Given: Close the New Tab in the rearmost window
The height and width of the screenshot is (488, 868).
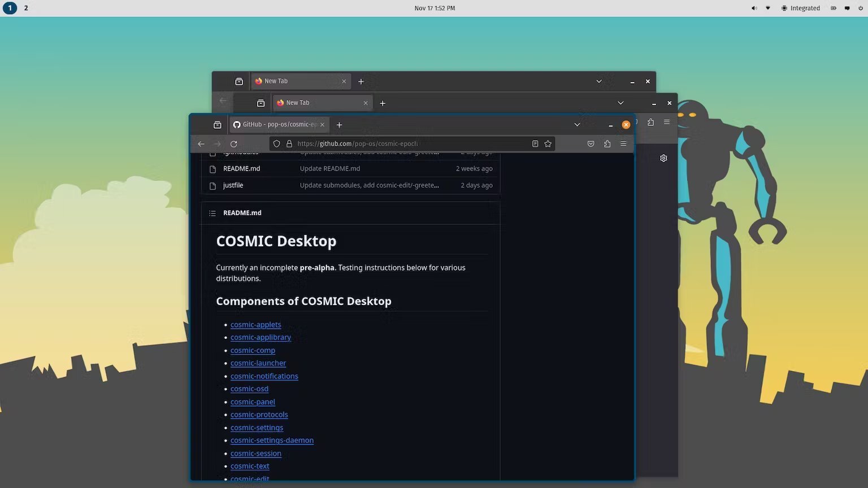Looking at the screenshot, I should pyautogui.click(x=344, y=81).
